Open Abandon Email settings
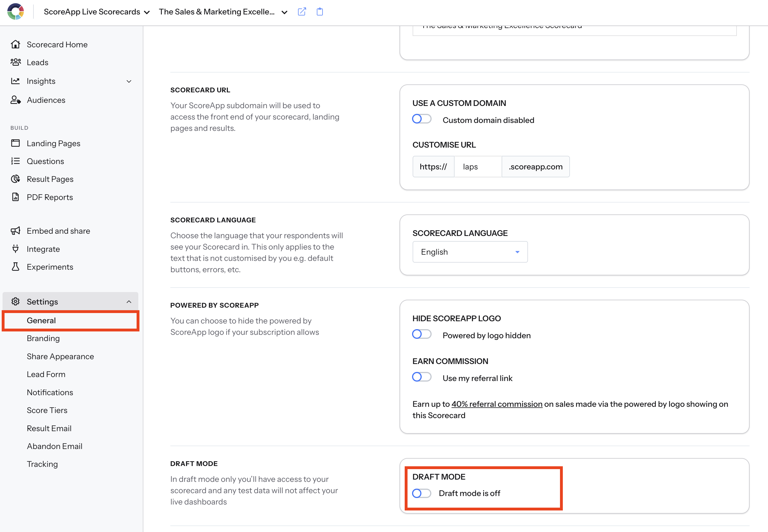Image resolution: width=768 pixels, height=532 pixels. (55, 446)
